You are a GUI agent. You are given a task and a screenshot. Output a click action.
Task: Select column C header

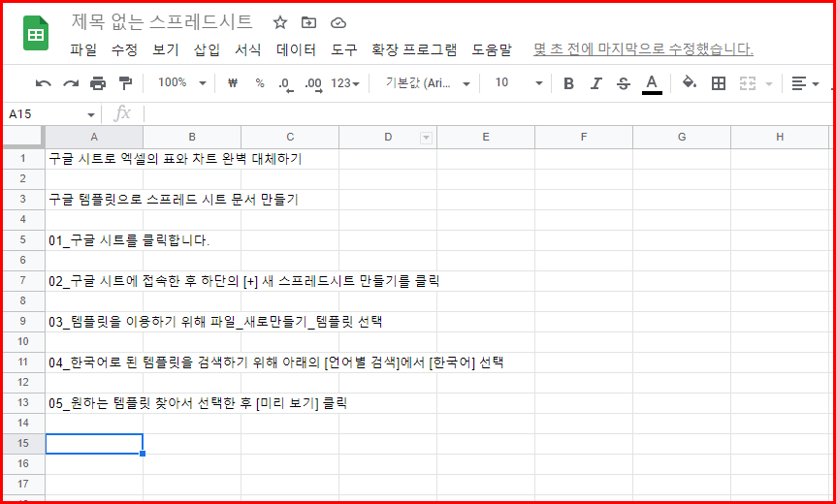point(290,138)
